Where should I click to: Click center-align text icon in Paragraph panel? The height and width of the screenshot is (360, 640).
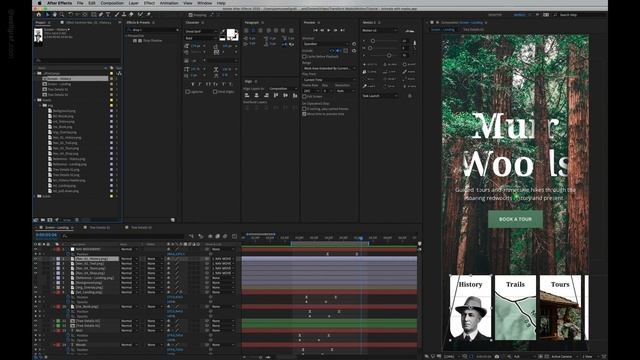(253, 30)
